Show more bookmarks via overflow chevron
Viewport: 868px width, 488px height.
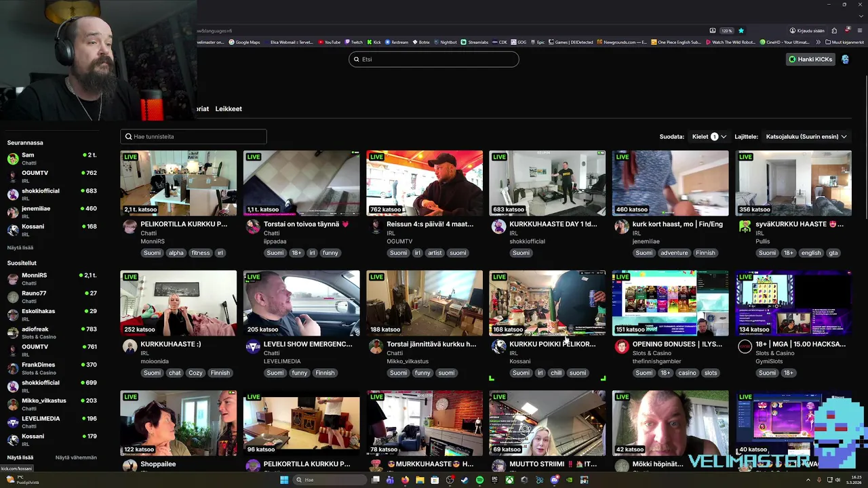pos(818,42)
